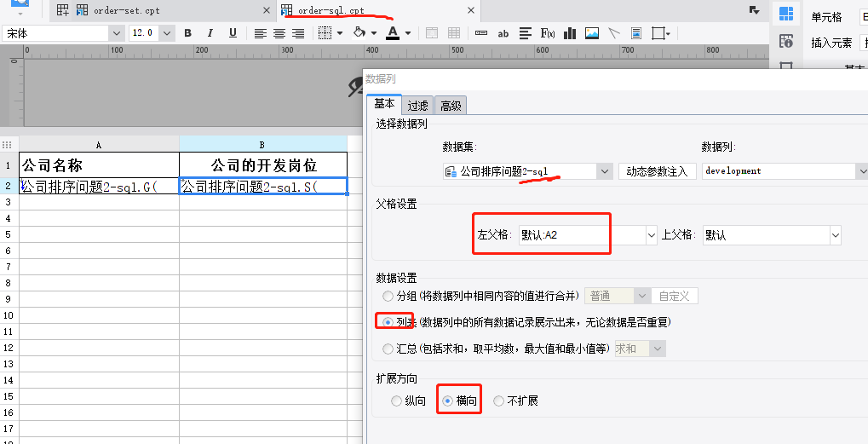Open the cell element panel icon under cell attributes
This screenshot has height=444, width=868.
(786, 40)
